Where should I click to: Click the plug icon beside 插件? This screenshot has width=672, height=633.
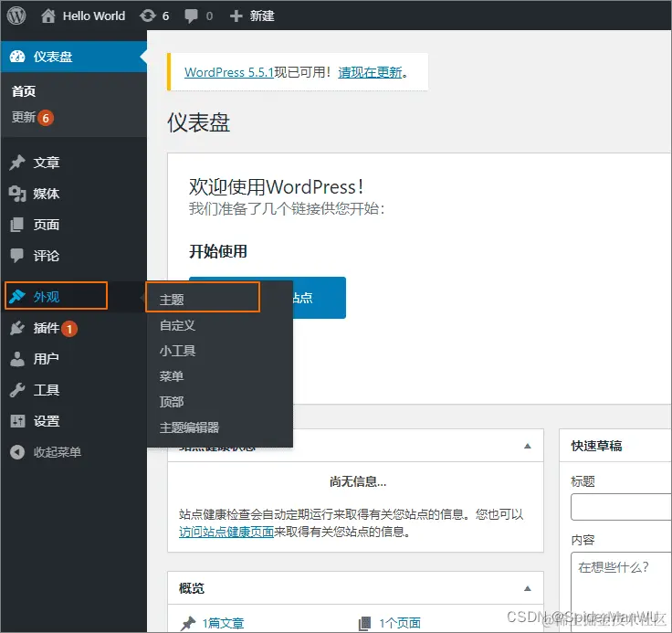pyautogui.click(x=17, y=328)
